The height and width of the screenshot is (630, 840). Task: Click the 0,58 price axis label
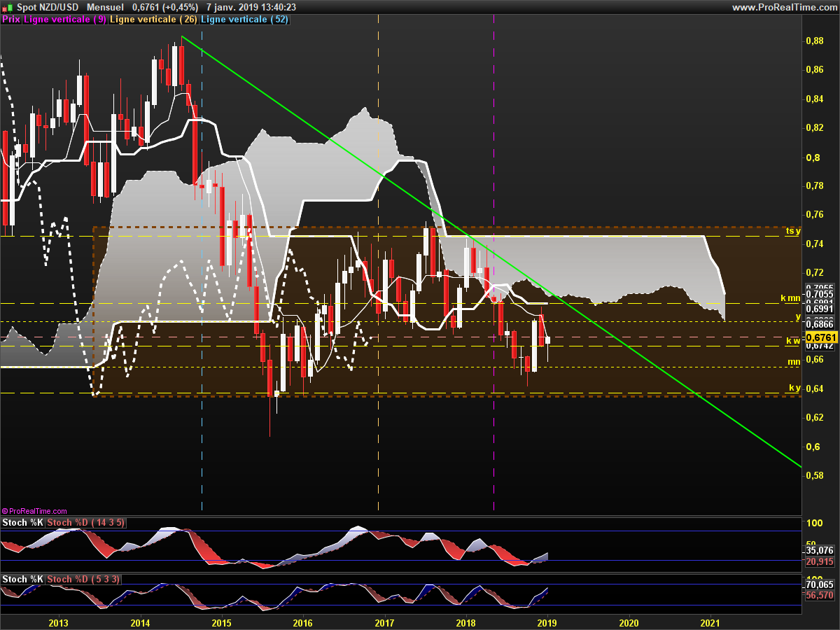[x=814, y=476]
